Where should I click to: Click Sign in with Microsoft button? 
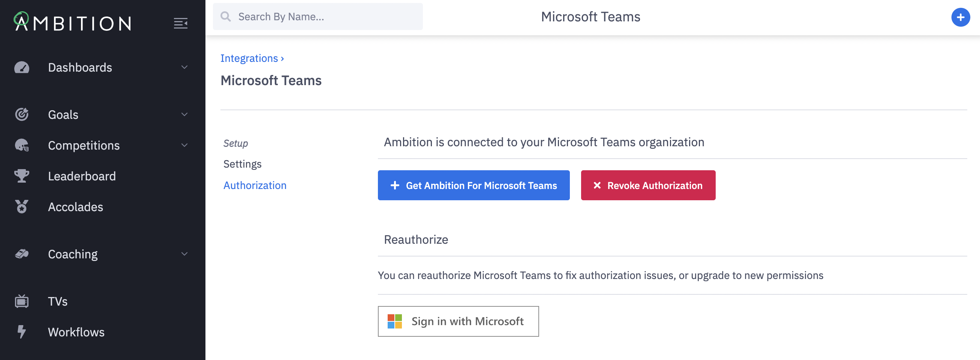coord(458,322)
